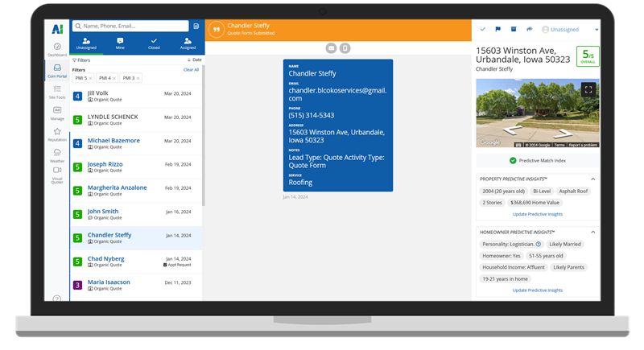Open Joseph Rizzo conversation
The image size is (644, 350).
pyautogui.click(x=136, y=167)
